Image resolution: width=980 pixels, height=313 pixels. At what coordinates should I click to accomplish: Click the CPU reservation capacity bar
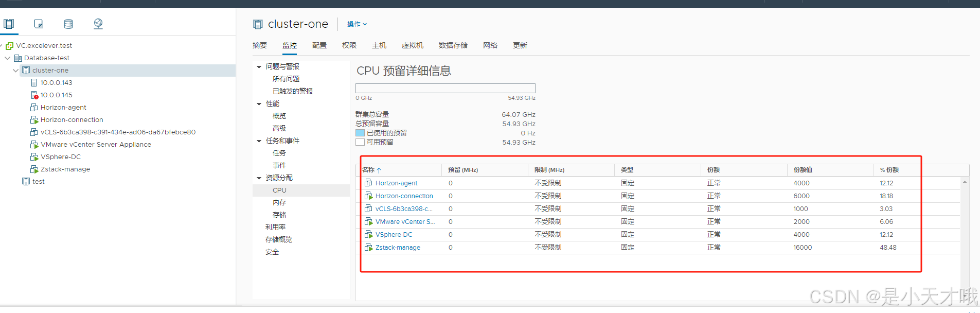(446, 88)
